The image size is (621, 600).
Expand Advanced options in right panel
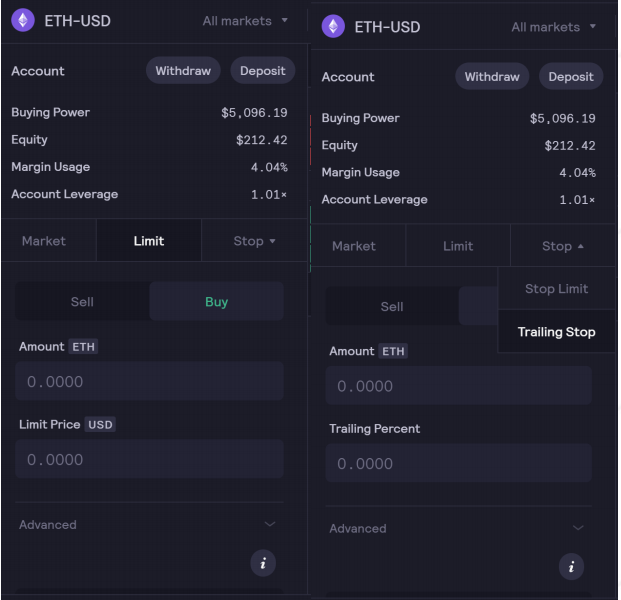(x=459, y=528)
